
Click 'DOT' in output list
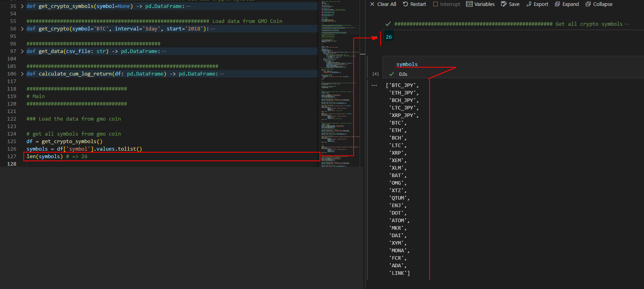click(x=396, y=213)
